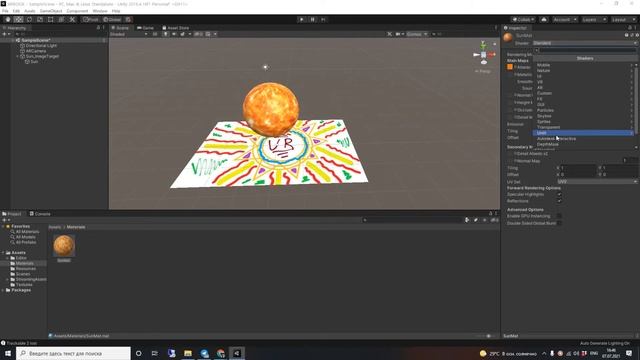Open the Collab dropdown
Image resolution: width=640 pixels, height=360 pixels.
(x=523, y=19)
